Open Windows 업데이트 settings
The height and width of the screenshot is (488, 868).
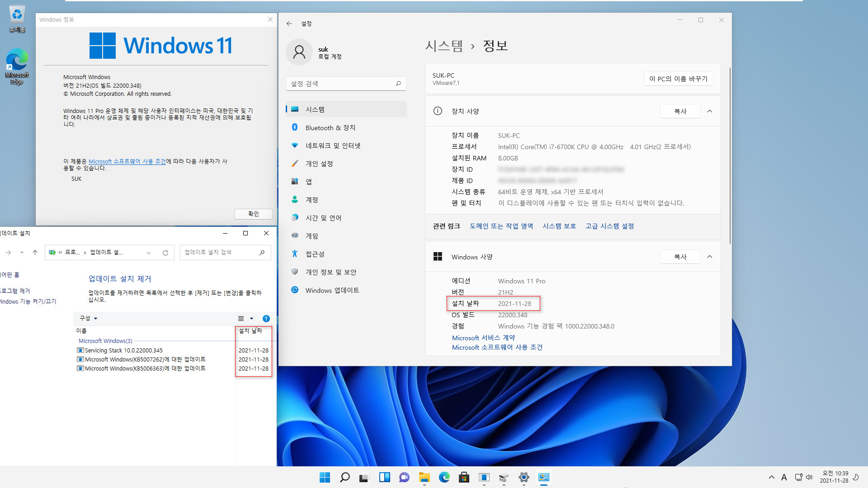(x=346, y=290)
